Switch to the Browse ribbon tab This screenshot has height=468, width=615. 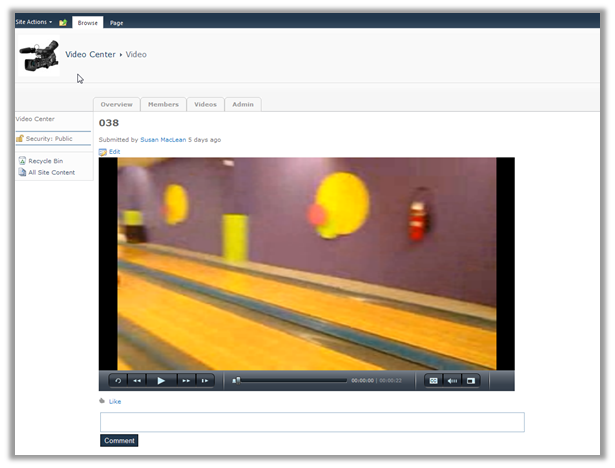point(88,21)
